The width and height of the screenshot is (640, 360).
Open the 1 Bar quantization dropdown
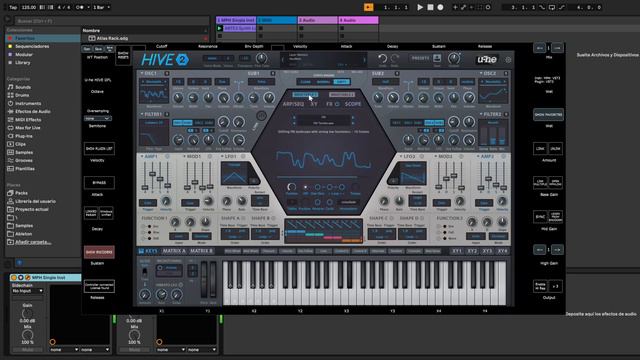tap(101, 7)
